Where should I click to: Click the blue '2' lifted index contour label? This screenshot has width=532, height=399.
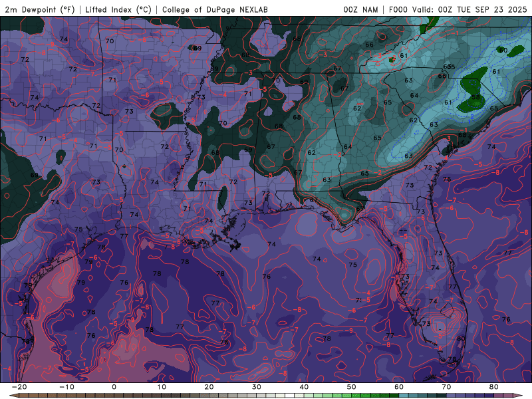pos(472,116)
